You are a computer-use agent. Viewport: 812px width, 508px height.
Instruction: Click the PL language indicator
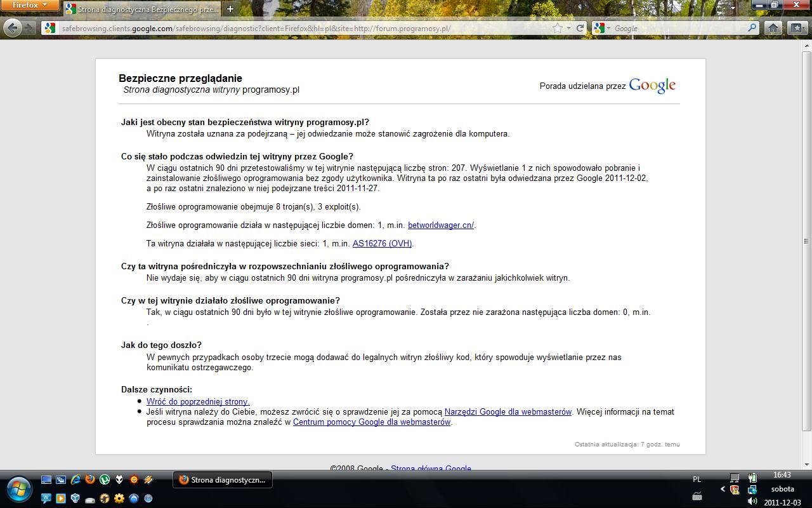pos(697,479)
